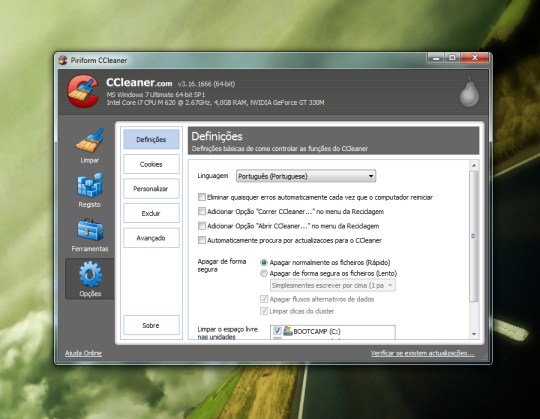Open the Limpar cleaner section
The height and width of the screenshot is (419, 540).
[90, 146]
